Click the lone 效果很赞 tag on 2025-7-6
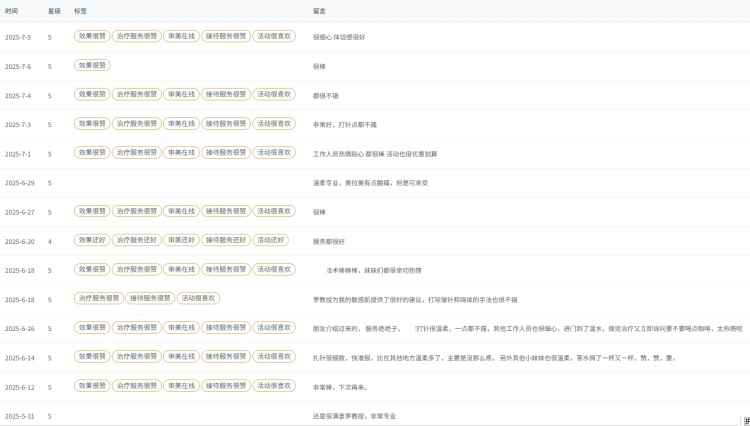This screenshot has width=750, height=426. [92, 65]
